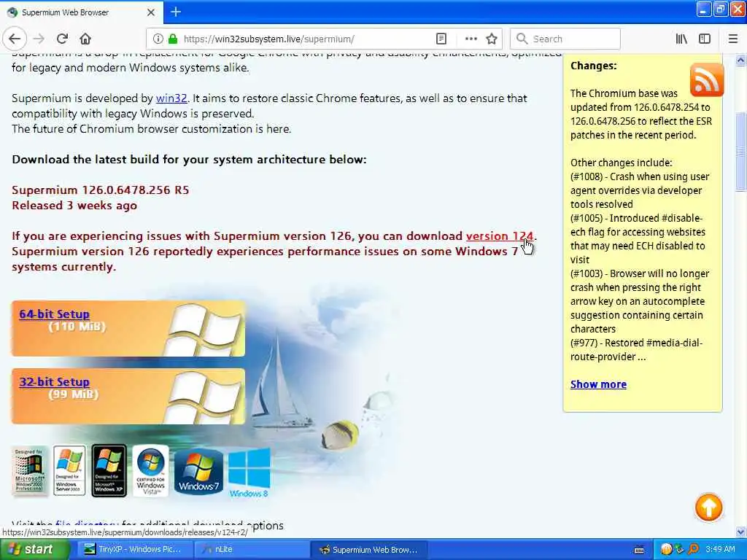Viewport: 747px width, 560px height.
Task: Download the 32-bit Setup
Action: (54, 382)
